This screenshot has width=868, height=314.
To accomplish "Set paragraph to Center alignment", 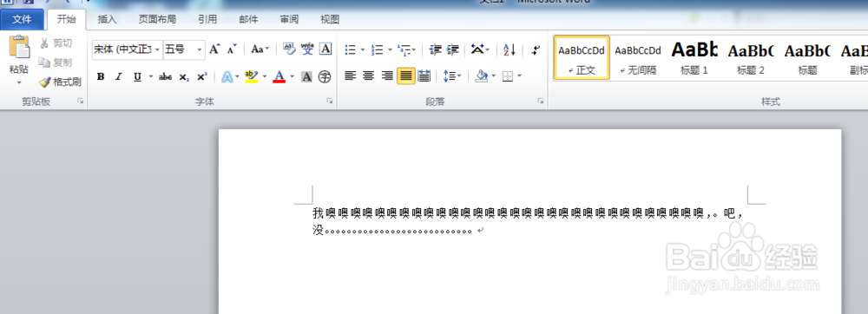I will pos(369,75).
